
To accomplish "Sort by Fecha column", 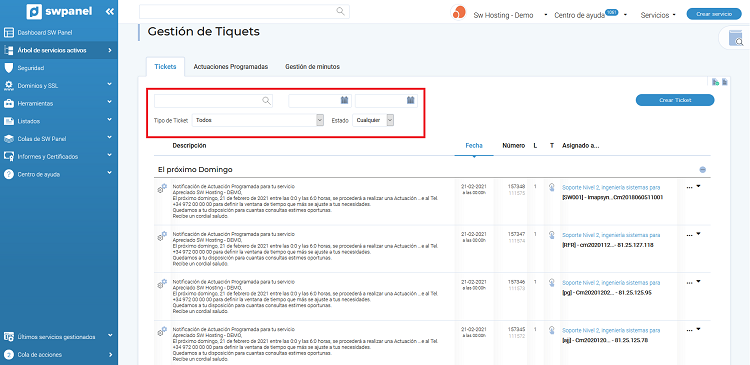I will [x=474, y=145].
